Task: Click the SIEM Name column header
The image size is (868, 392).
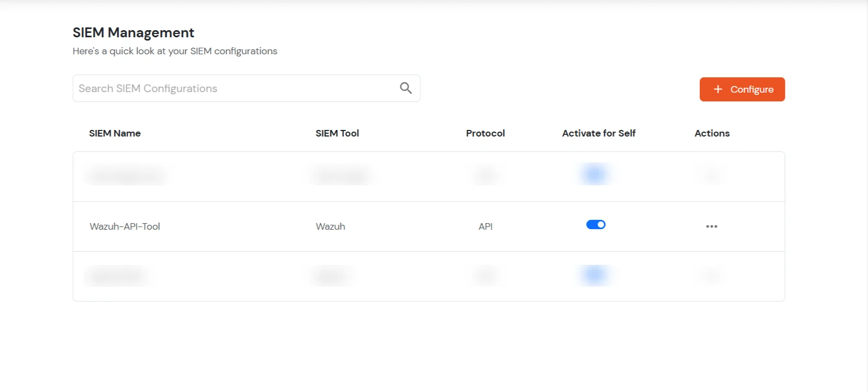Action: [x=115, y=133]
